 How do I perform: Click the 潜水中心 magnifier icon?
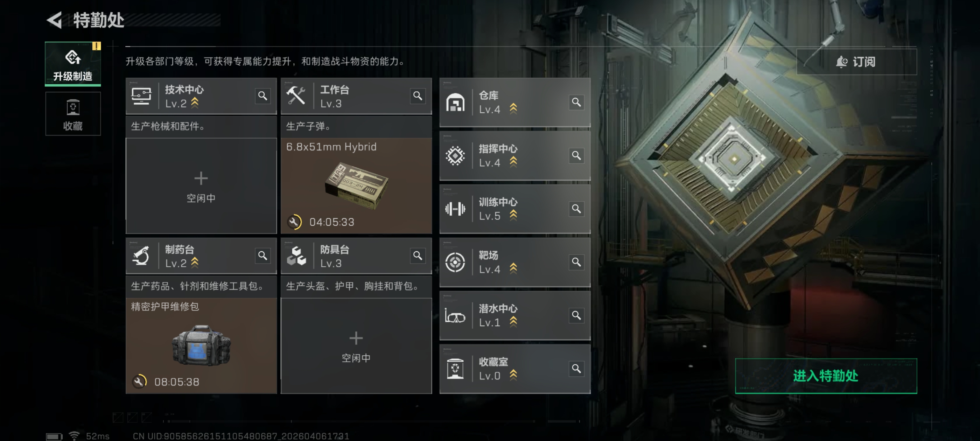coord(576,315)
